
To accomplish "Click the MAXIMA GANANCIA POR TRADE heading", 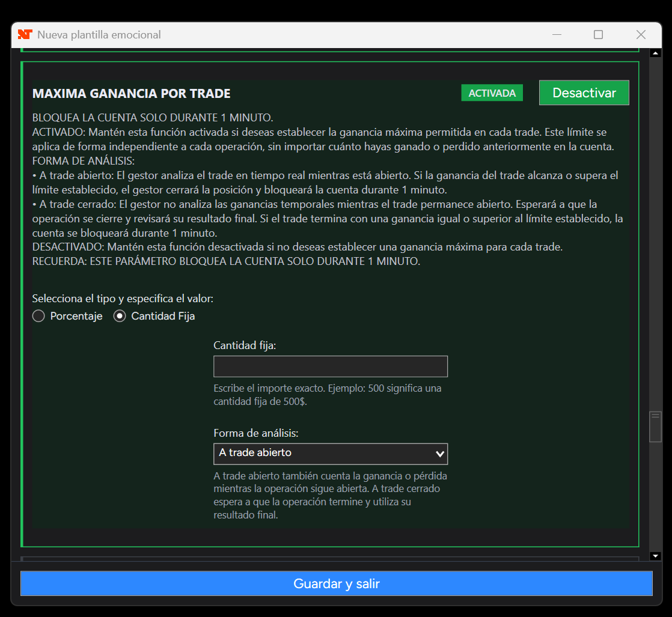I will [x=131, y=93].
